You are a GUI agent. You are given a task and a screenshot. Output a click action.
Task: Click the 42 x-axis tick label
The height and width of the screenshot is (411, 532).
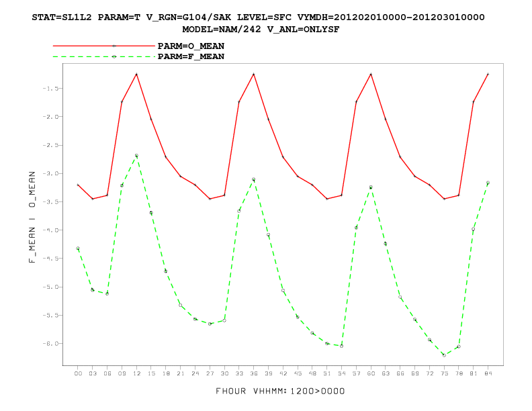[283, 373]
